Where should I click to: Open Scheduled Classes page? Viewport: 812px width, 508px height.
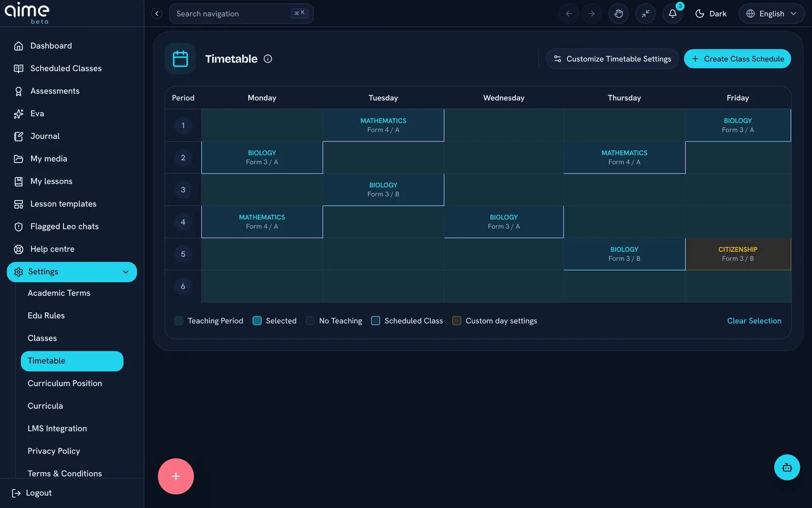point(72,68)
